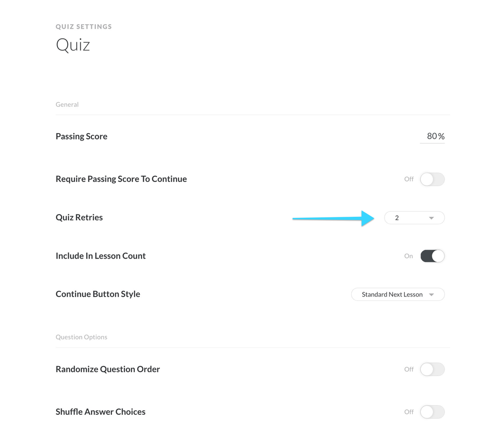Click the Shuffle Answer Choices label
This screenshot has width=504, height=433.
point(100,412)
